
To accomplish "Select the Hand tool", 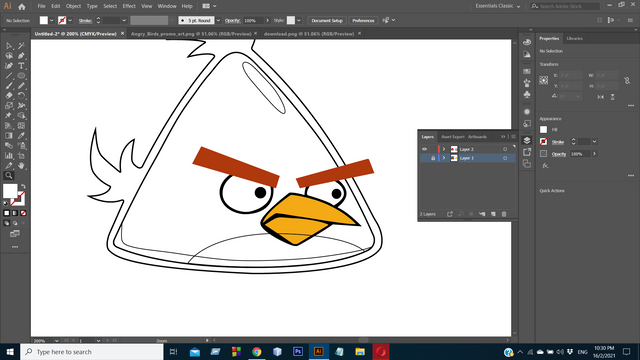I will click(21, 165).
